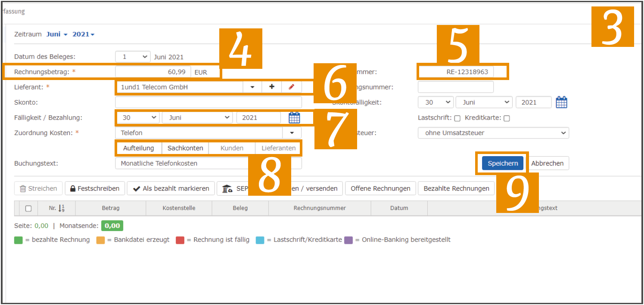Screen dimensions: 644x305
Task: Show Bezahlte Rechnungen
Action: [x=456, y=188]
